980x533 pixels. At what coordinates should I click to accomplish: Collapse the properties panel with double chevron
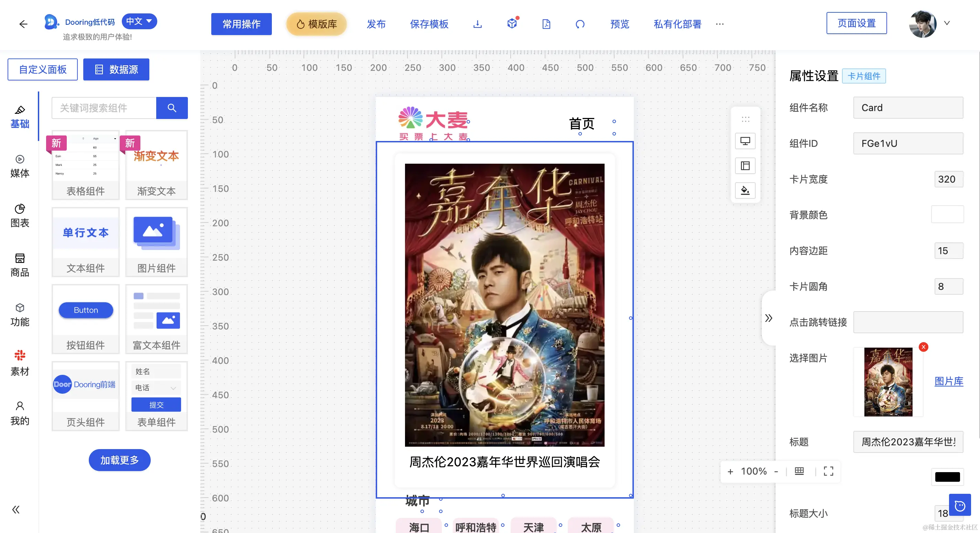tap(768, 318)
